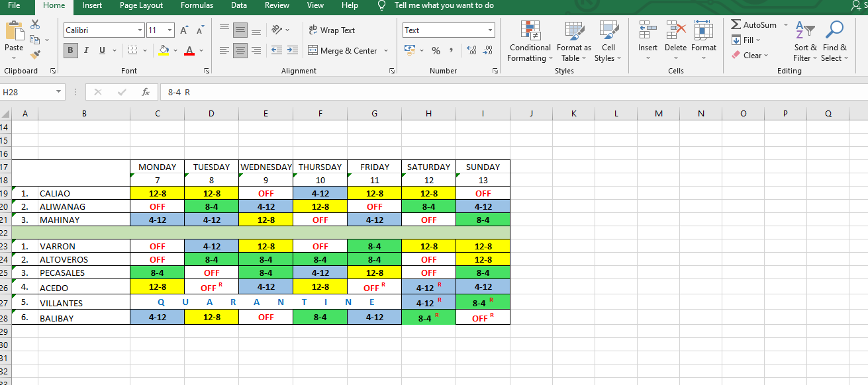
Task: Click the Insert Function fx icon
Action: click(146, 93)
